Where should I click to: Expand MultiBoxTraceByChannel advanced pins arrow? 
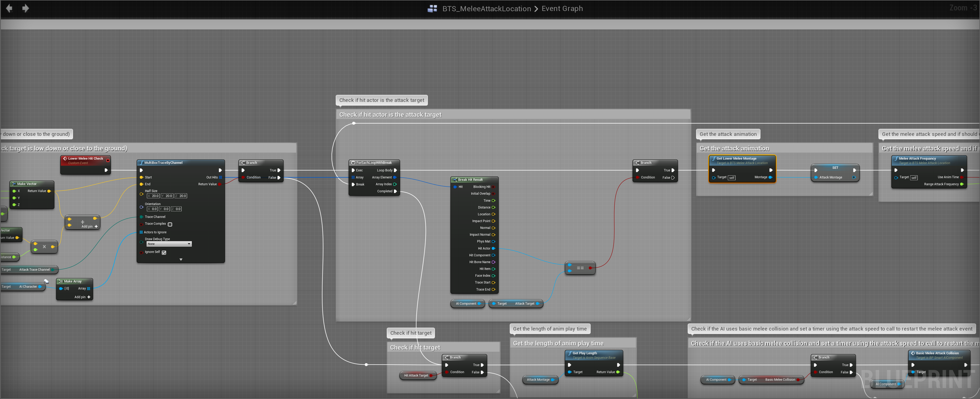[181, 259]
